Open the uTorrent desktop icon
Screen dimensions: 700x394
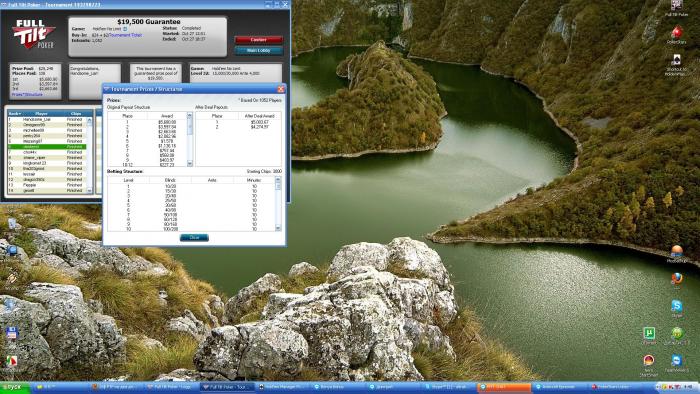point(649,336)
